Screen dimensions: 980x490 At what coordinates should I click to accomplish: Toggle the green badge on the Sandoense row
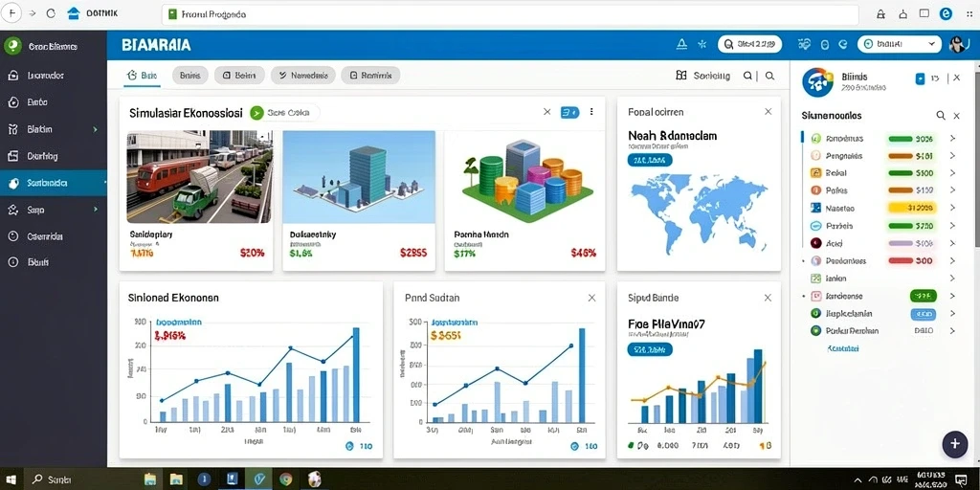point(924,297)
